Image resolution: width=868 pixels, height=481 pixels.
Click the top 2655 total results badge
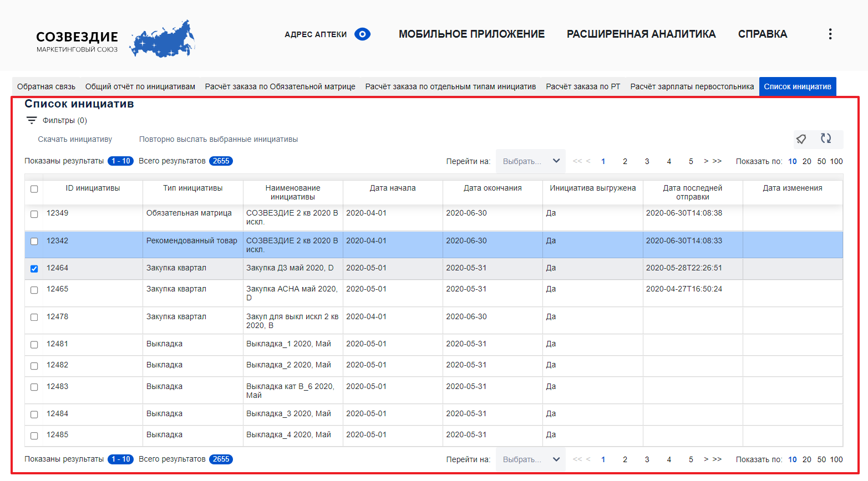[221, 161]
